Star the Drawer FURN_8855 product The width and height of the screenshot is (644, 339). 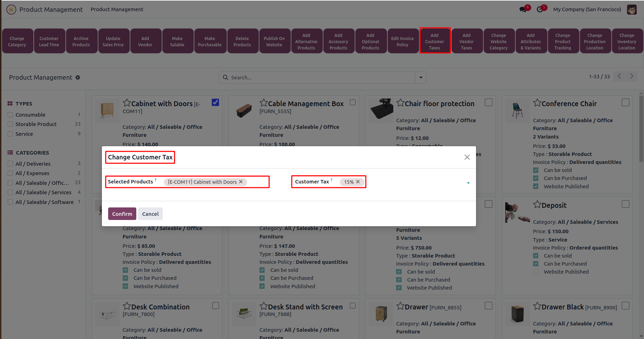click(x=400, y=306)
